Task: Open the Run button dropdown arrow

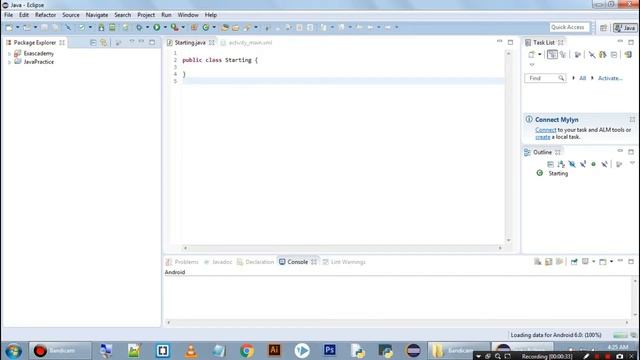Action: click(165, 27)
